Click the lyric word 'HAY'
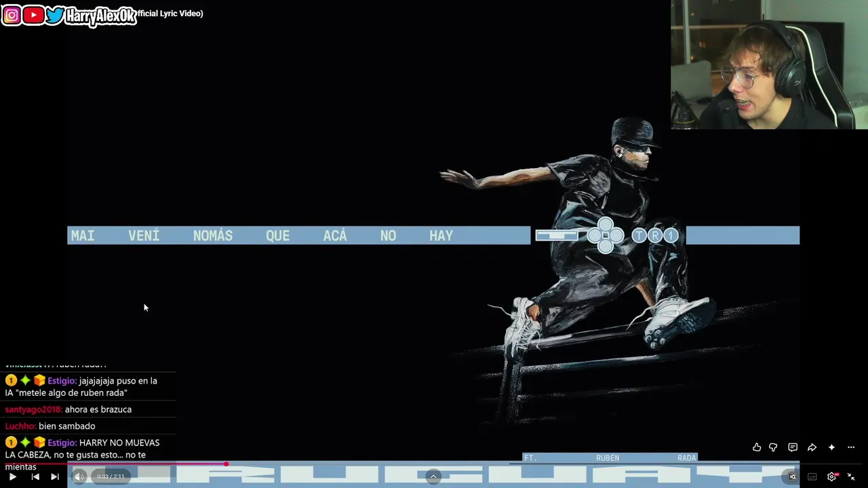Image resolution: width=868 pixels, height=488 pixels. pos(441,236)
